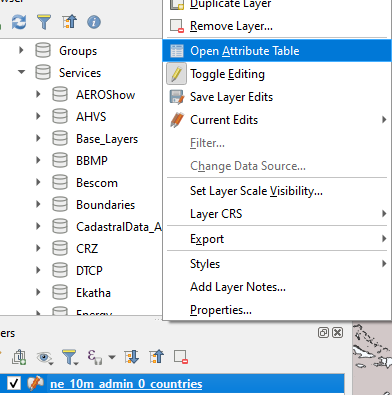Close the Layers panel with X icon
This screenshot has width=392, height=395.
coord(338,333)
